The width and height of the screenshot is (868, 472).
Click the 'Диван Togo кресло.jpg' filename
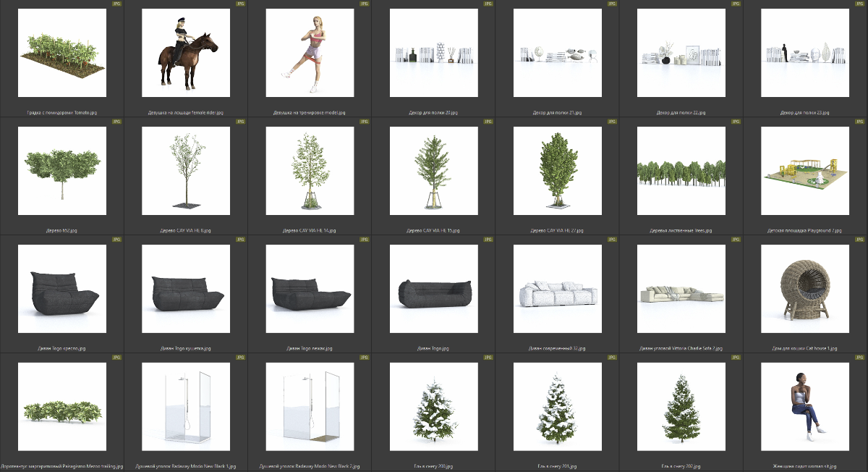[x=62, y=348]
